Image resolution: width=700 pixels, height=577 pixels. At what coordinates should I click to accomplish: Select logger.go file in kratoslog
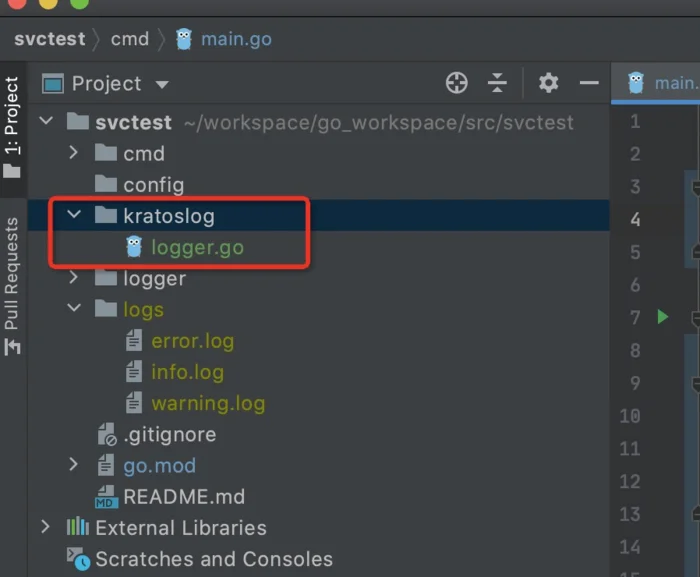tap(197, 247)
